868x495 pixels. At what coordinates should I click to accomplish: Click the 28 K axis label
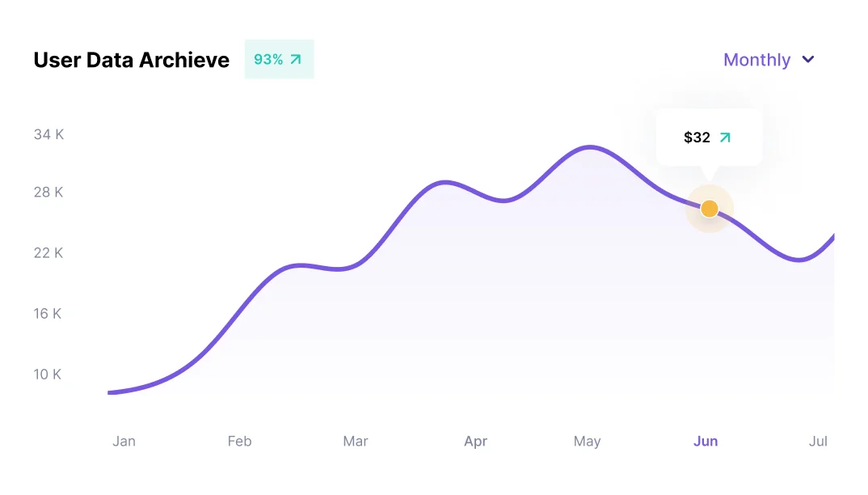click(x=48, y=192)
